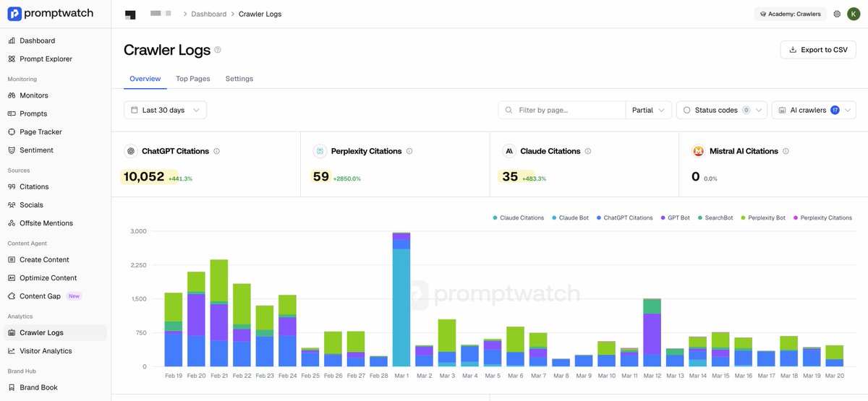Click the Monitors binoculars icon
Image resolution: width=868 pixels, height=401 pixels.
pos(12,95)
